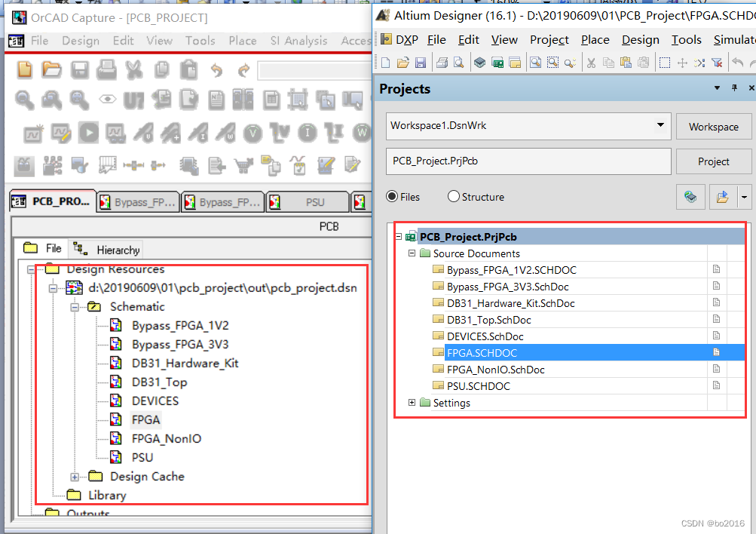Click Altium Select Inside Area icon

(x=664, y=63)
